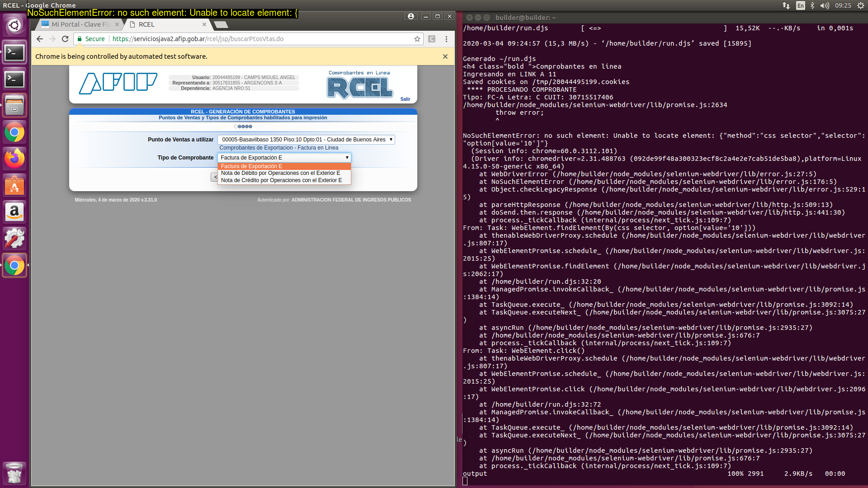This screenshot has height=488, width=868.
Task: Click the 09:25 clock in top panel
Action: [843, 5]
